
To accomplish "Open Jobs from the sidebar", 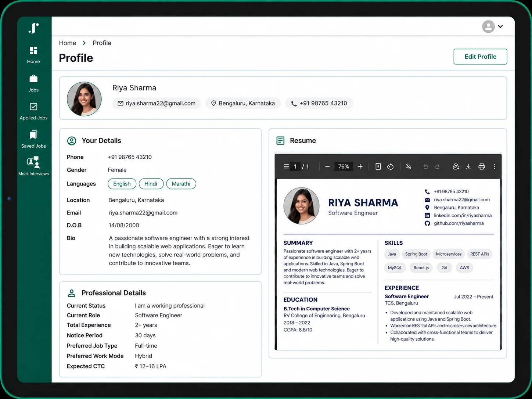I will [33, 83].
